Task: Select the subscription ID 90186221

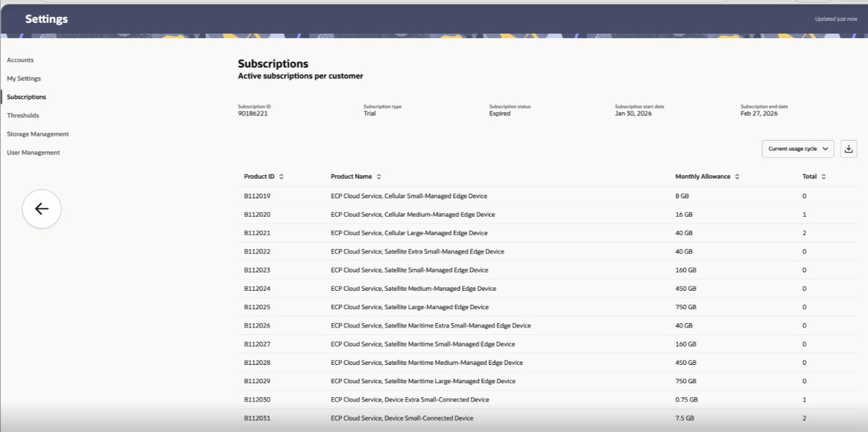Action: pos(253,113)
